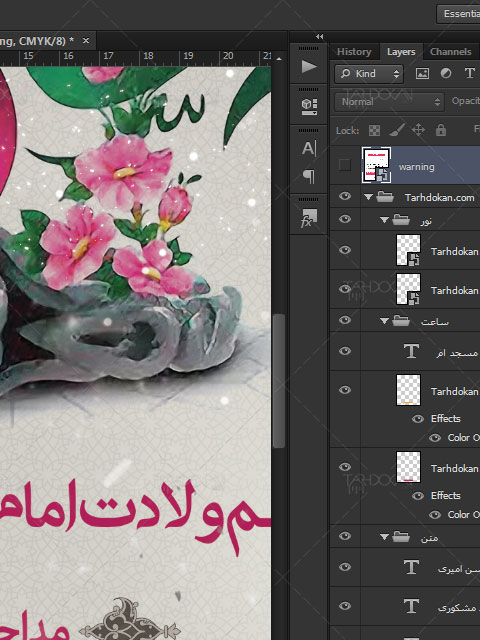Select first Tarhdokan smart object thumbnail under نور

[408, 250]
